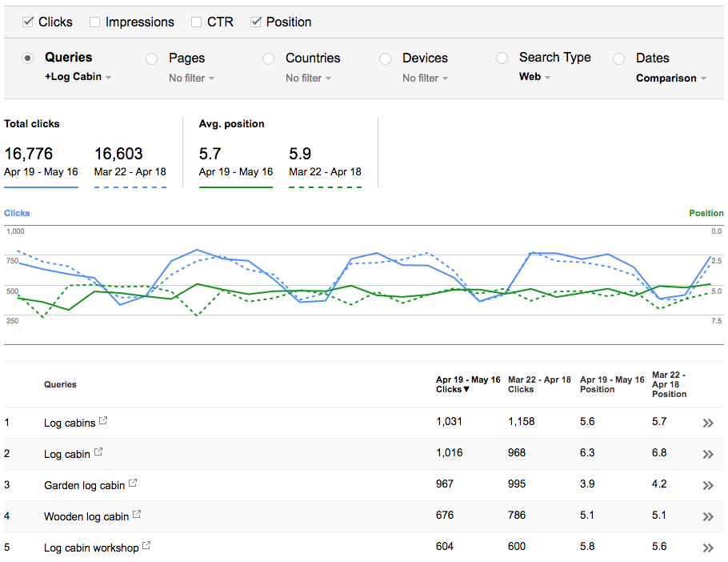728x562 pixels.
Task: Open the Comparison dates dropdown
Action: tap(670, 78)
